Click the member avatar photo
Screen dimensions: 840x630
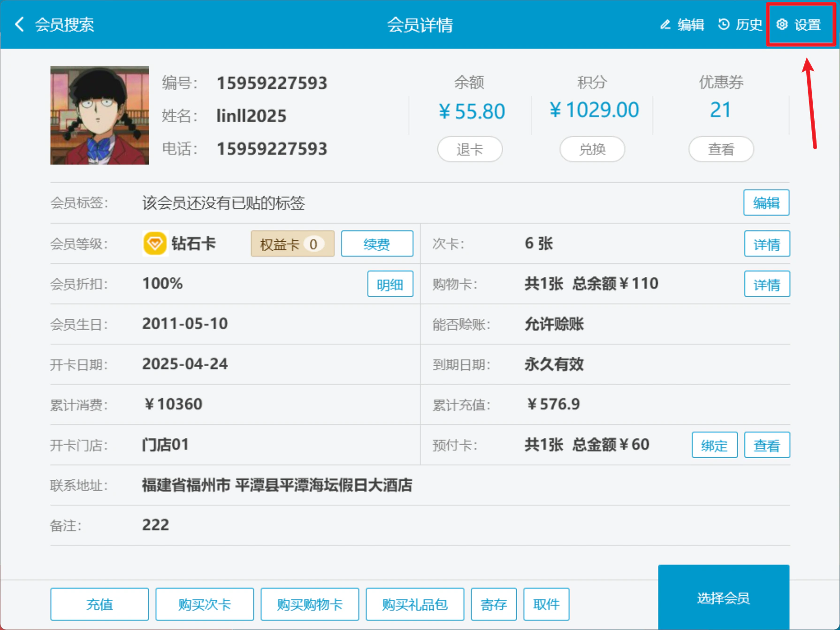tap(99, 115)
